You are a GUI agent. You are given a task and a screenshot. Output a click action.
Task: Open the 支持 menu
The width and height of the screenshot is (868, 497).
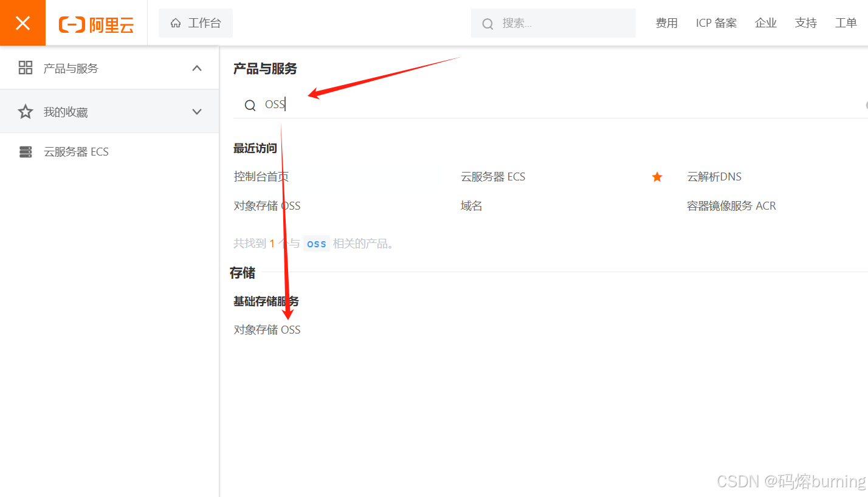806,23
